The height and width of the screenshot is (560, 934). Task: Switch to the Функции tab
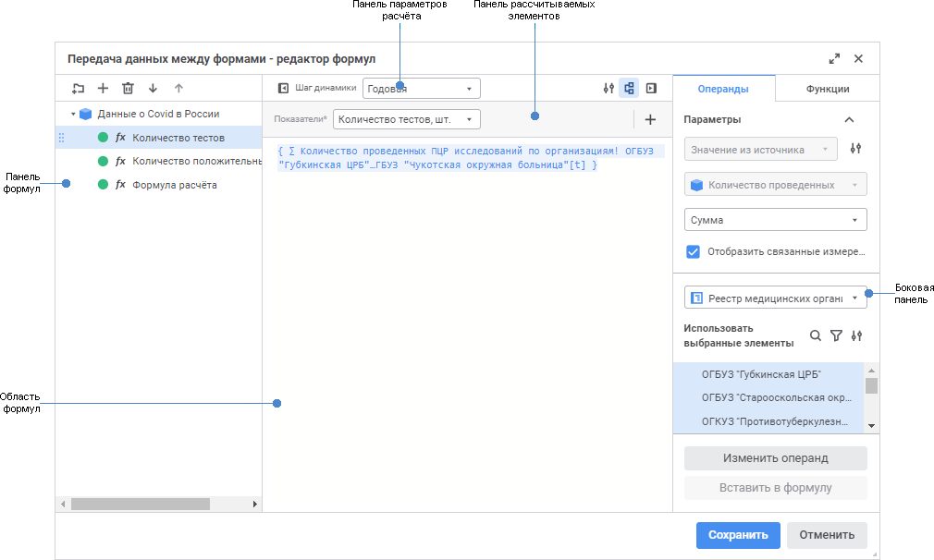click(827, 89)
